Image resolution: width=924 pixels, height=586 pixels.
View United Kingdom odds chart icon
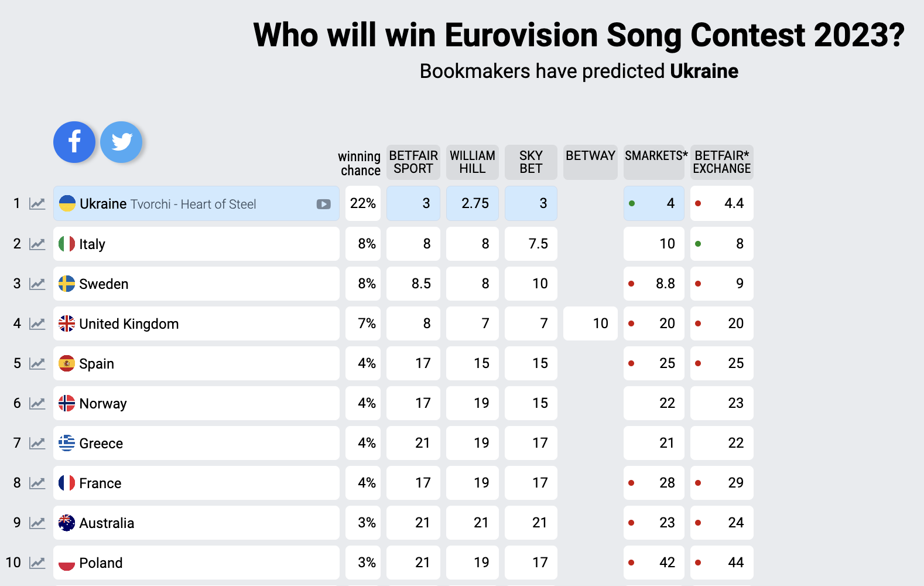[37, 323]
